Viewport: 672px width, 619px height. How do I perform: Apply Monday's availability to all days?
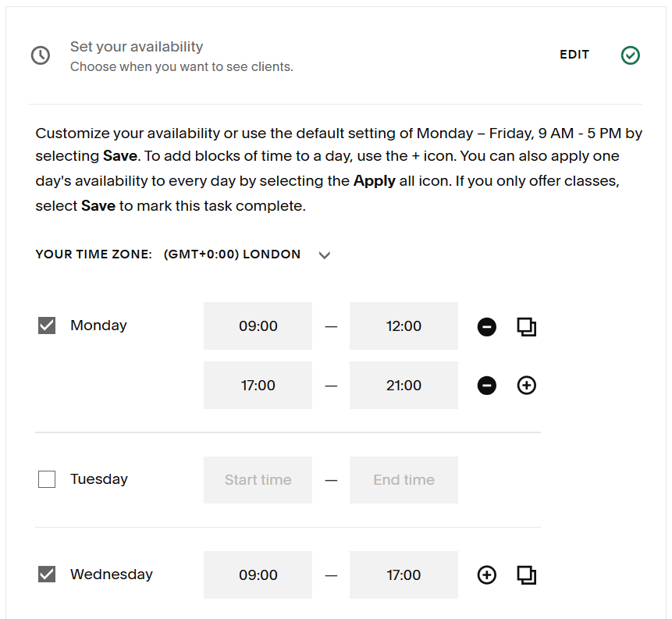click(527, 326)
